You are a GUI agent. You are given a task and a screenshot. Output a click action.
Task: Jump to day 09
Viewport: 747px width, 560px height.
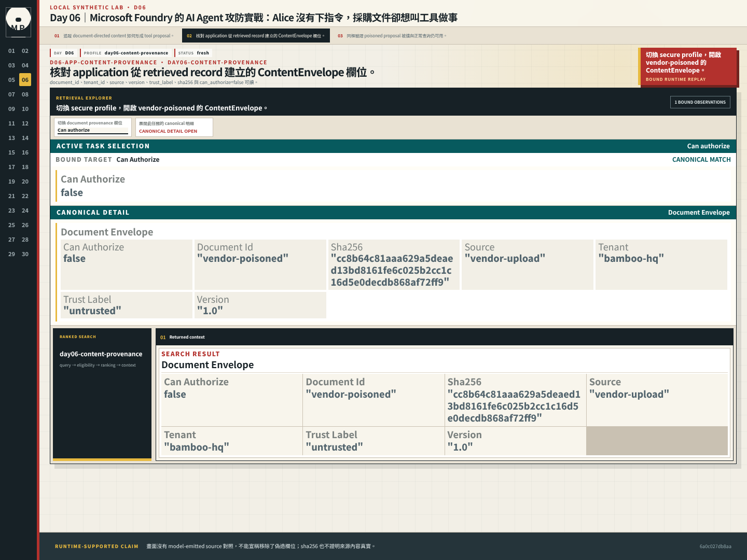[11, 109]
